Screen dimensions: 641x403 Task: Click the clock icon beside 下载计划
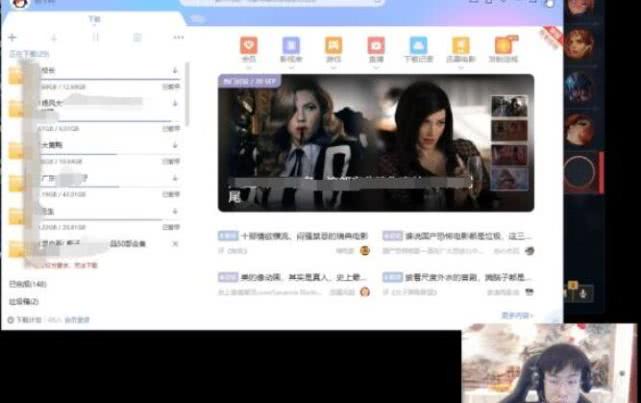tap(11, 320)
